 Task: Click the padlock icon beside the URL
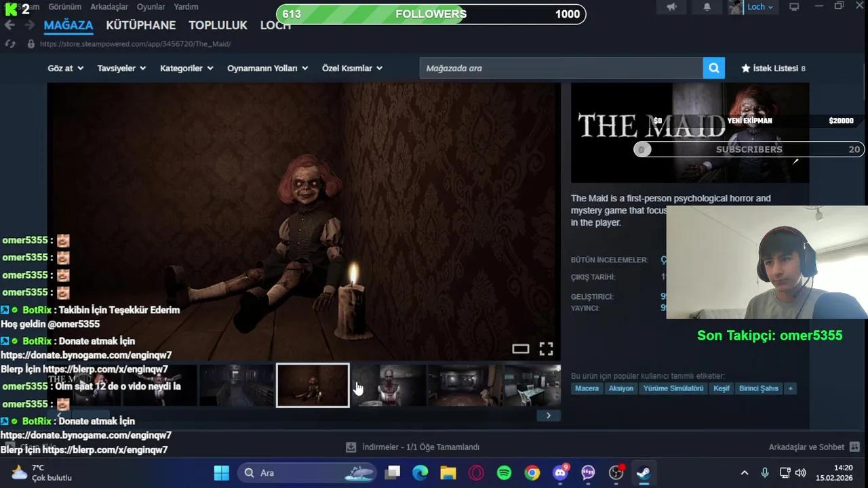(x=31, y=43)
